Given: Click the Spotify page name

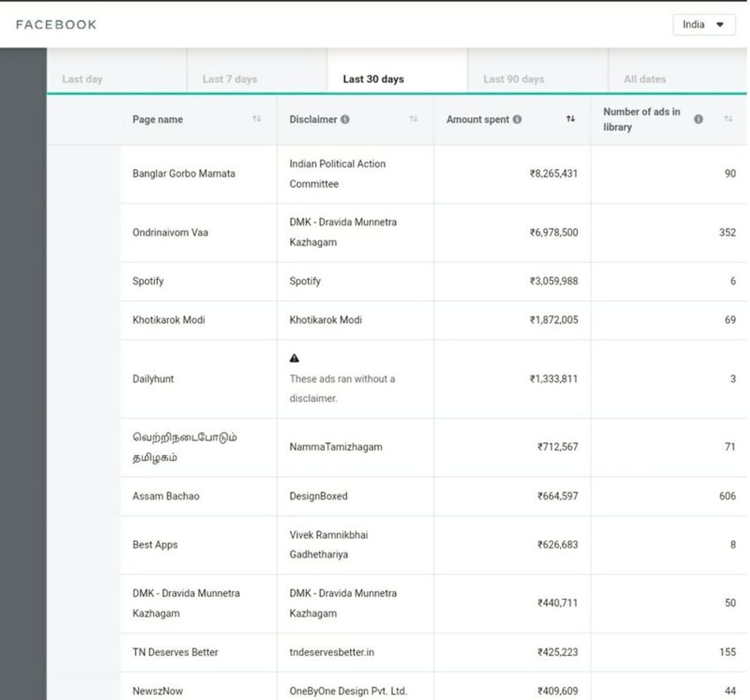Looking at the screenshot, I should pyautogui.click(x=148, y=281).
